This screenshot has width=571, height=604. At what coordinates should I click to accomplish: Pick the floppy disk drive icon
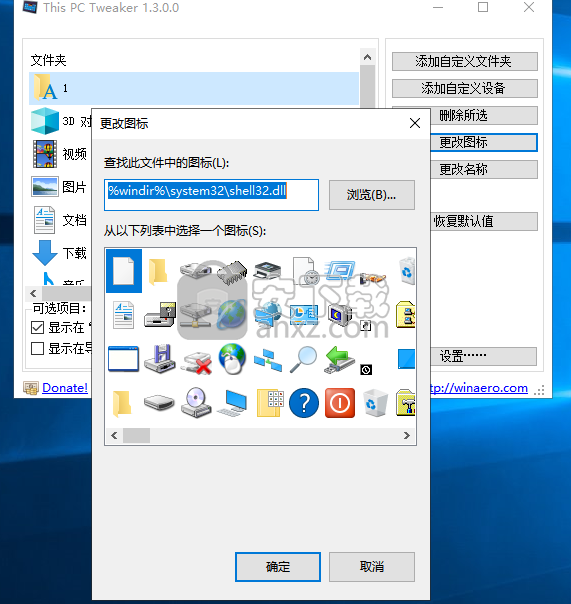coord(160,359)
